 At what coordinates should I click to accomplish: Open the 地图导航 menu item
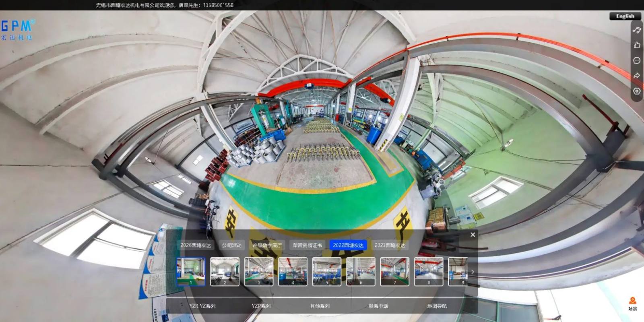click(437, 306)
